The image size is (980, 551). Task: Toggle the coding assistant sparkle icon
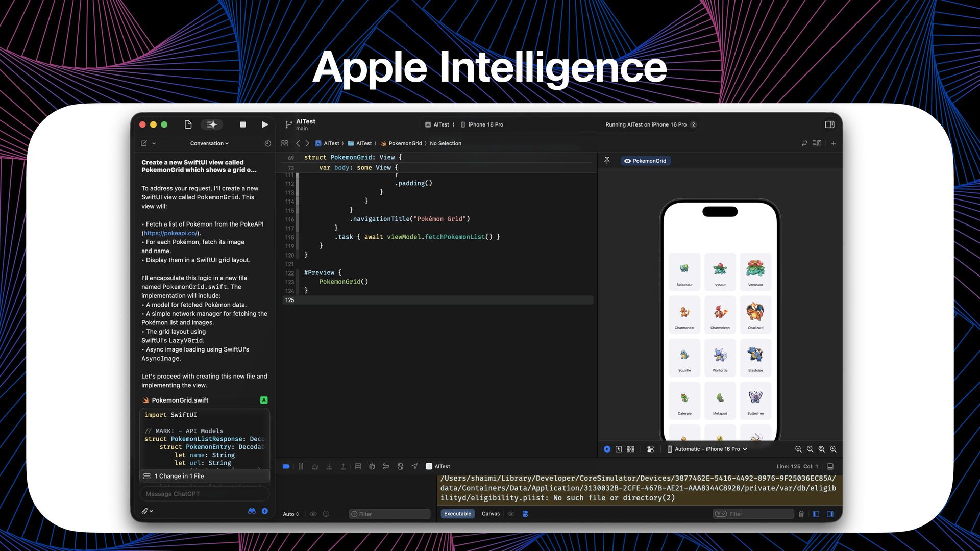[212, 124]
